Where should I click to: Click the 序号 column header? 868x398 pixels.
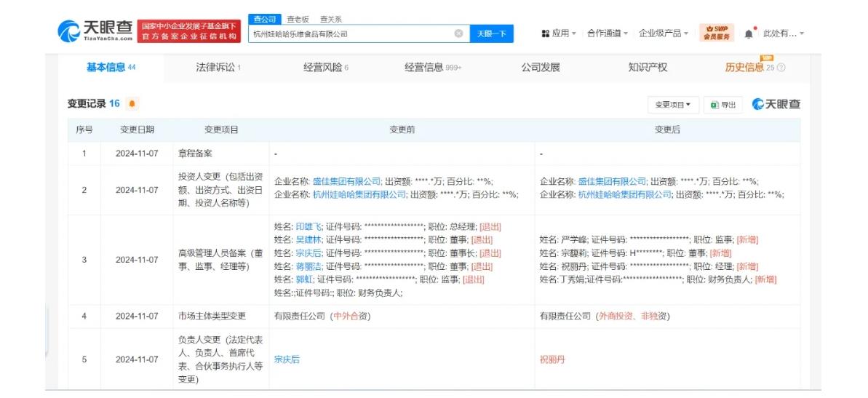click(x=84, y=130)
